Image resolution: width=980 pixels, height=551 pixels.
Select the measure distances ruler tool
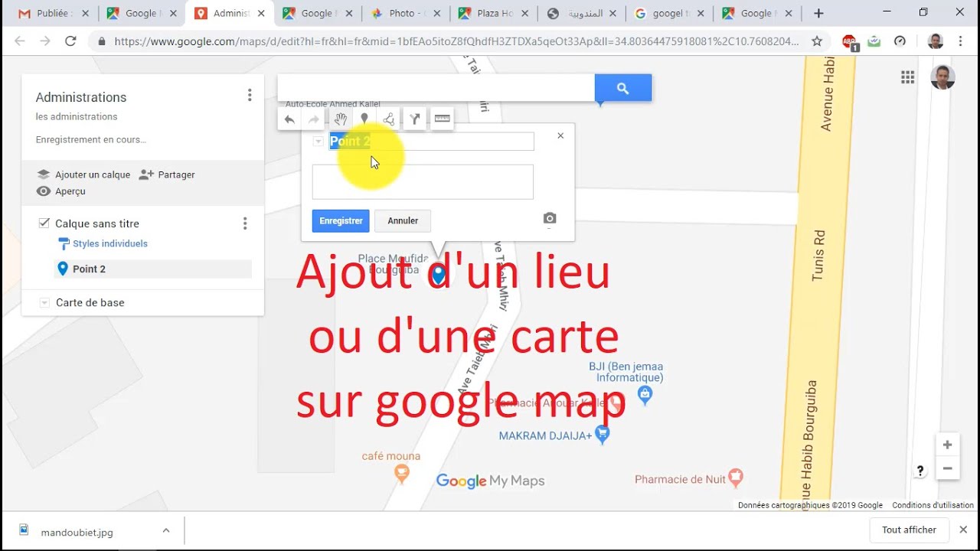click(442, 119)
